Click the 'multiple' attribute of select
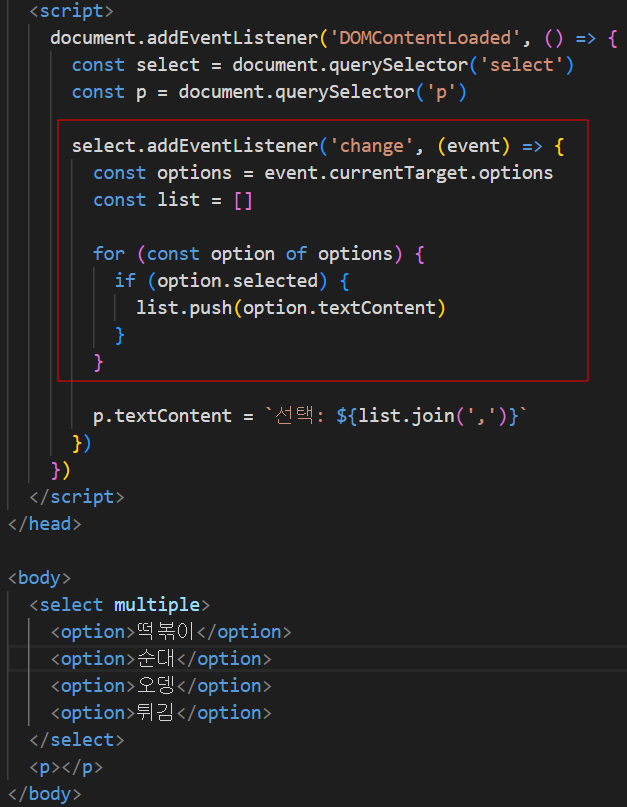 pyautogui.click(x=157, y=605)
